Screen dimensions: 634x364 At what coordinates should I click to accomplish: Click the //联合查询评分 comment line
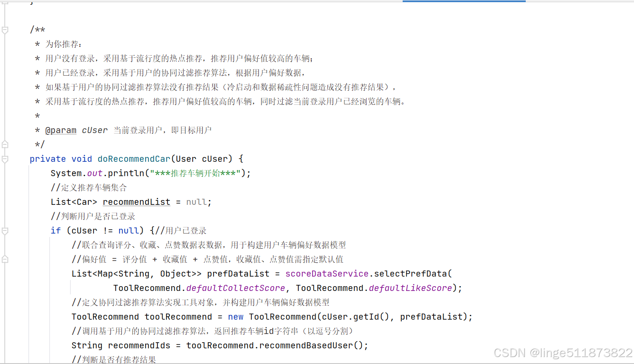point(209,245)
